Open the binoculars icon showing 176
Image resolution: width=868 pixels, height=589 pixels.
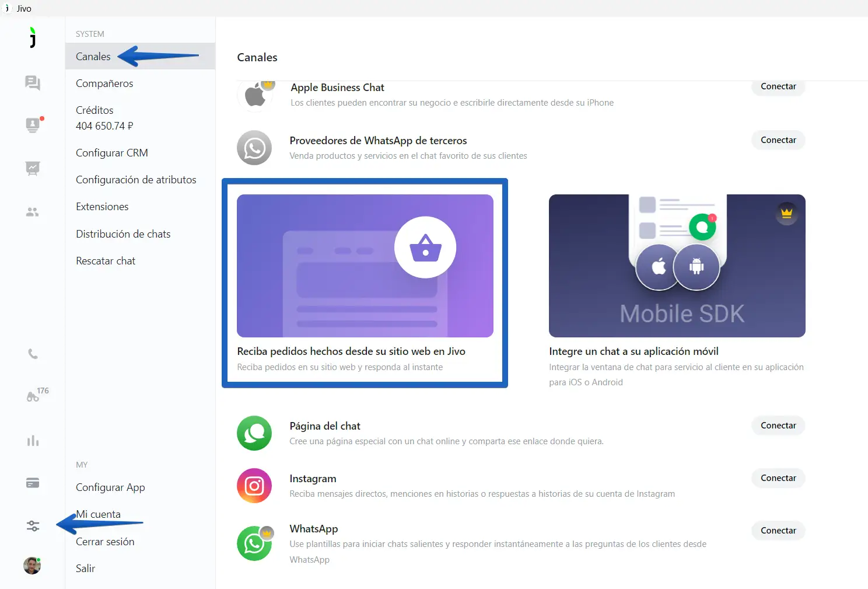click(x=33, y=397)
